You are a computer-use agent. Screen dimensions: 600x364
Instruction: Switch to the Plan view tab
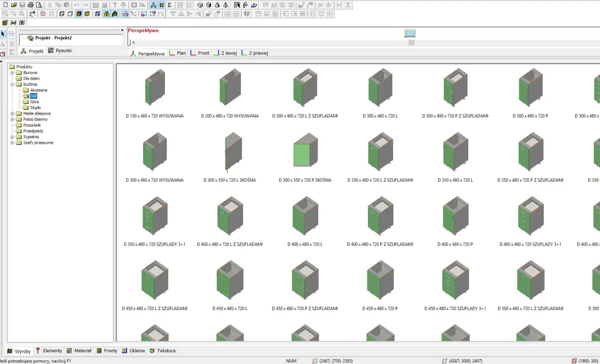point(178,53)
